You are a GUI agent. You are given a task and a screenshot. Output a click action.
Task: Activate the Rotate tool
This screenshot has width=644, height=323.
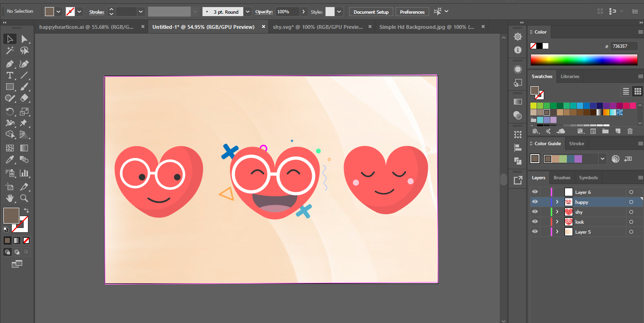pos(9,112)
